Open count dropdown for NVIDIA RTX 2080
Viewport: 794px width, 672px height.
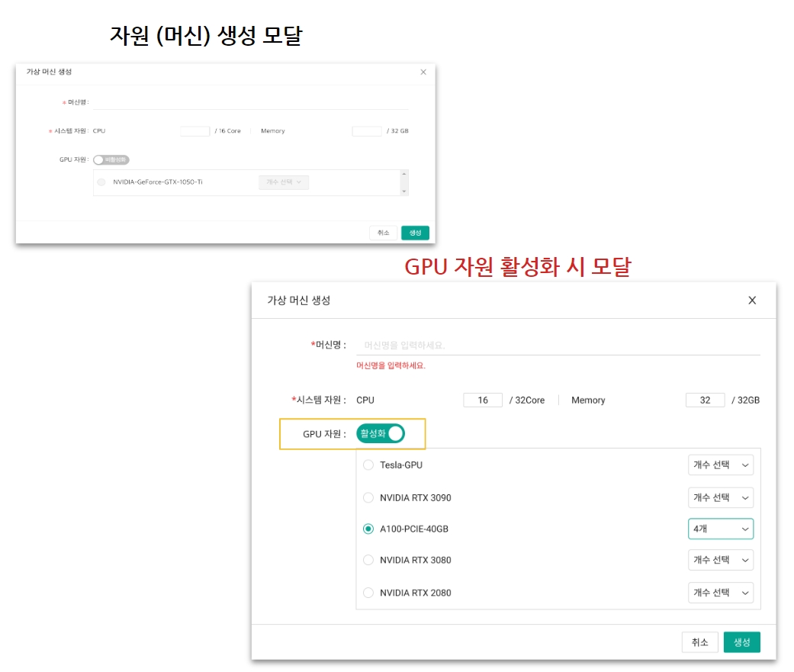720,593
